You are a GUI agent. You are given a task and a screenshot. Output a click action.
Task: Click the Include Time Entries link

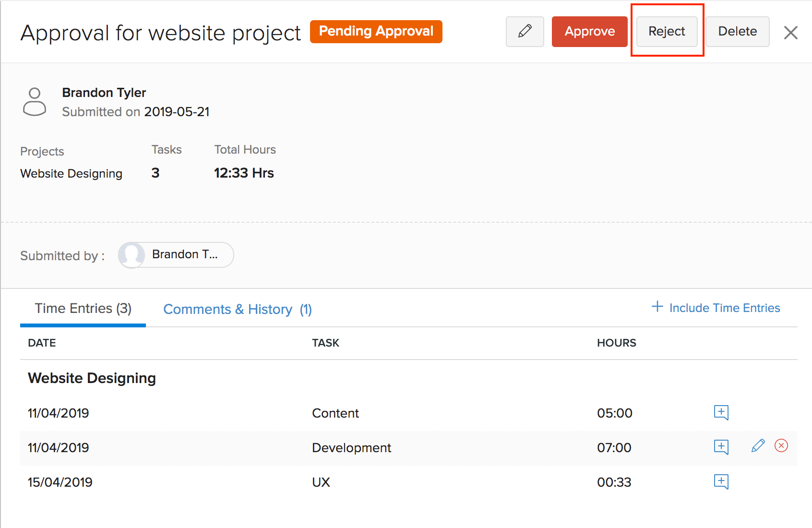[724, 308]
